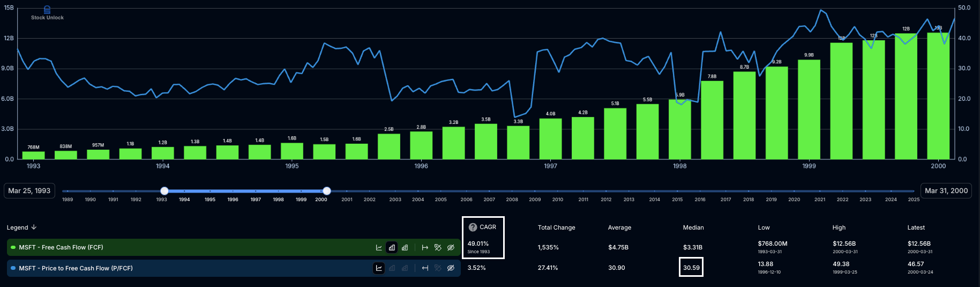Open the start date Mar 25, 1993 field
980x287 pixels.
[x=29, y=190]
